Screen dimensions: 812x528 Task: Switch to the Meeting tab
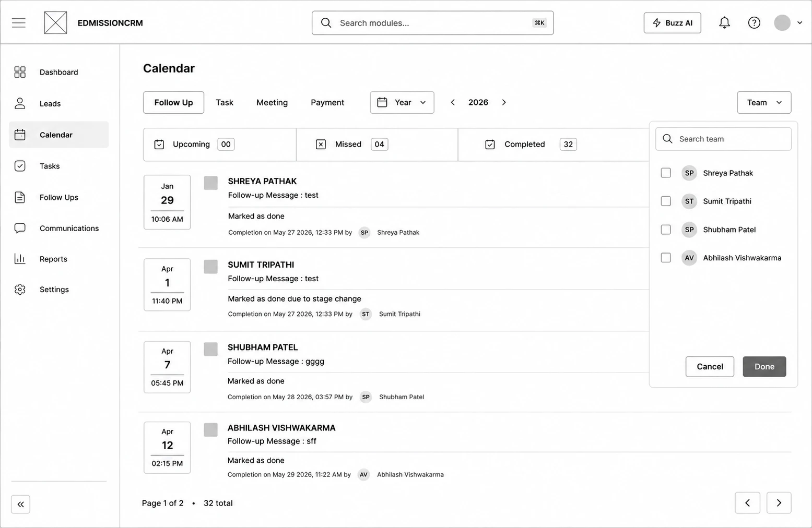coord(272,102)
